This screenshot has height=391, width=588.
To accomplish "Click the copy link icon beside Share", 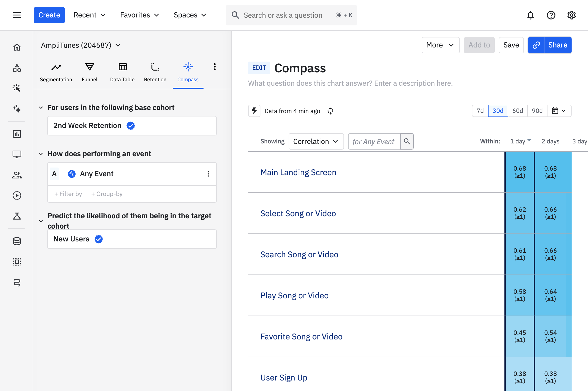I will (x=536, y=45).
